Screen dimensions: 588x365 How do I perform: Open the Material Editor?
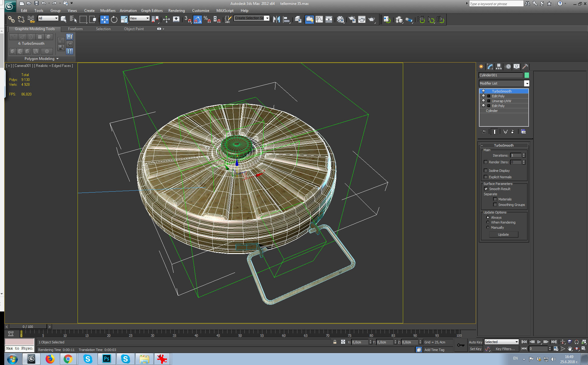click(x=341, y=20)
